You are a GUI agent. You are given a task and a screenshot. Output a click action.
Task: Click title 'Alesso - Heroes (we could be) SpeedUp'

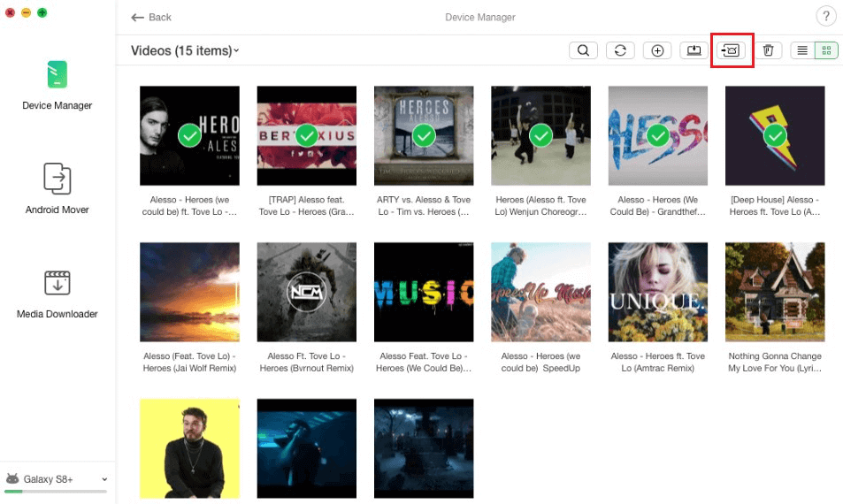tap(540, 363)
